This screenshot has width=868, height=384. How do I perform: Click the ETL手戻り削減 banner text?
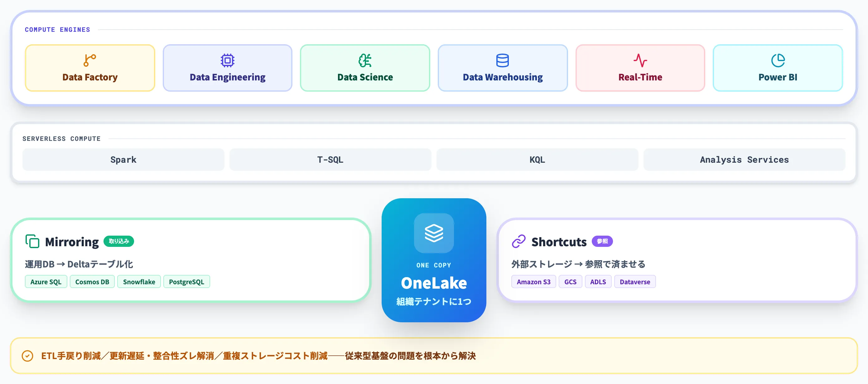click(258, 356)
